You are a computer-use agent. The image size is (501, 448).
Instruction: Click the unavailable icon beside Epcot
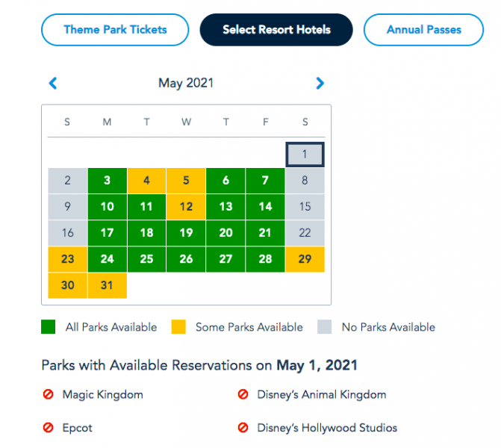(x=49, y=428)
